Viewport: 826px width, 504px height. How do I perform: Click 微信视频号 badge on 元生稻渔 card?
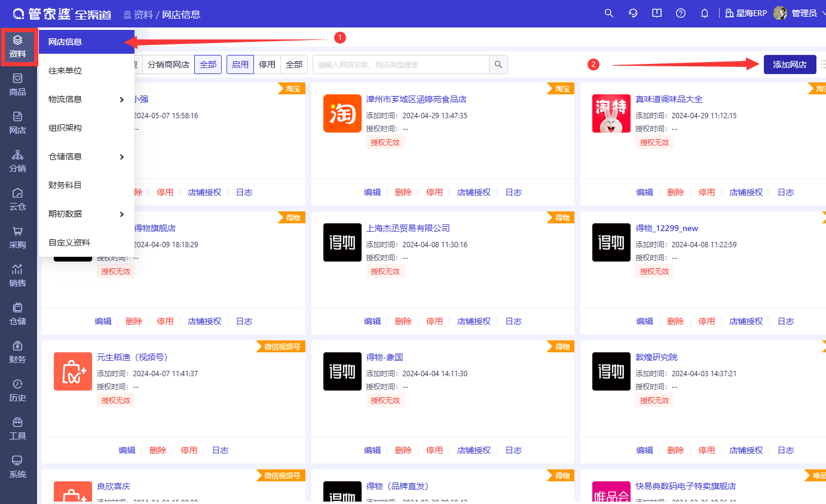tap(281, 346)
